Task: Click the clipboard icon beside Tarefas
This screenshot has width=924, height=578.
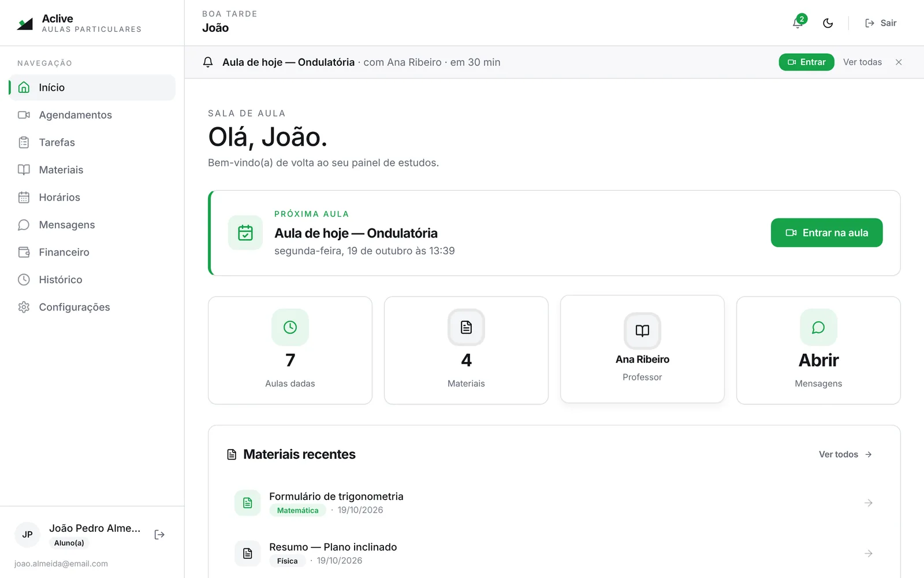Action: point(24,142)
